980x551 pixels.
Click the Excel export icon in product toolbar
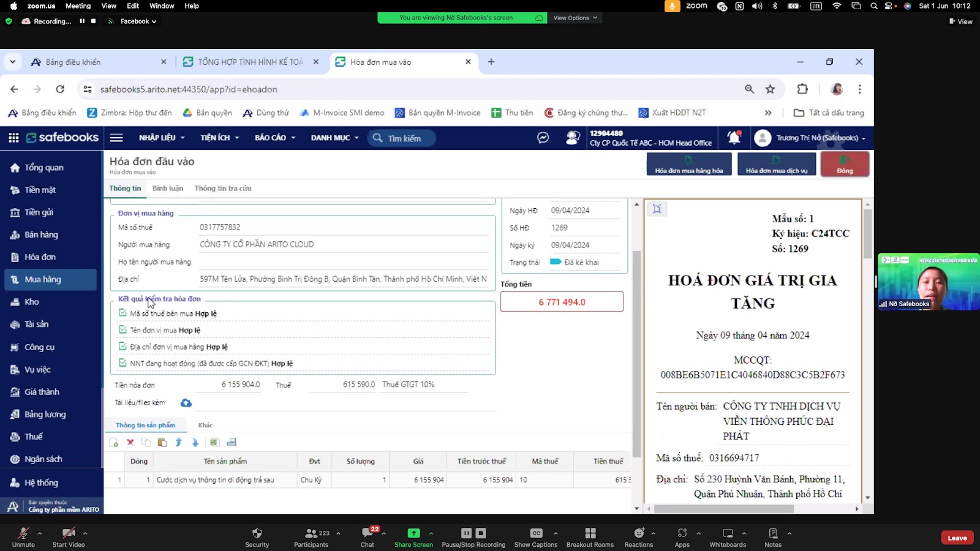point(214,442)
